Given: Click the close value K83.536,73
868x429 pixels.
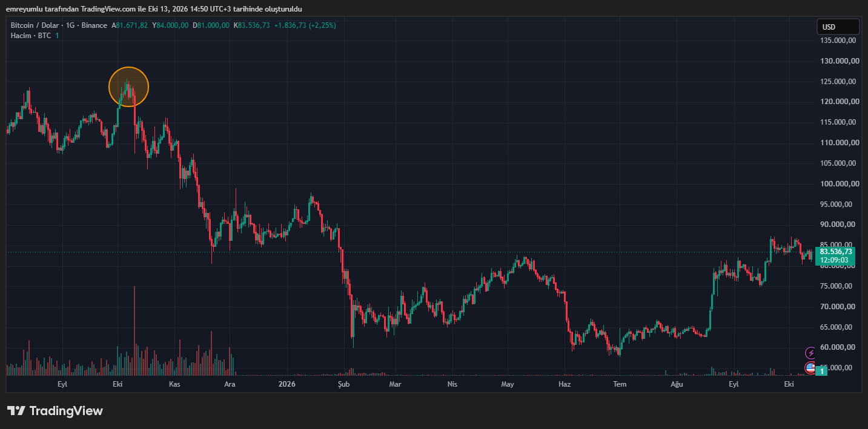Looking at the screenshot, I should [251, 25].
